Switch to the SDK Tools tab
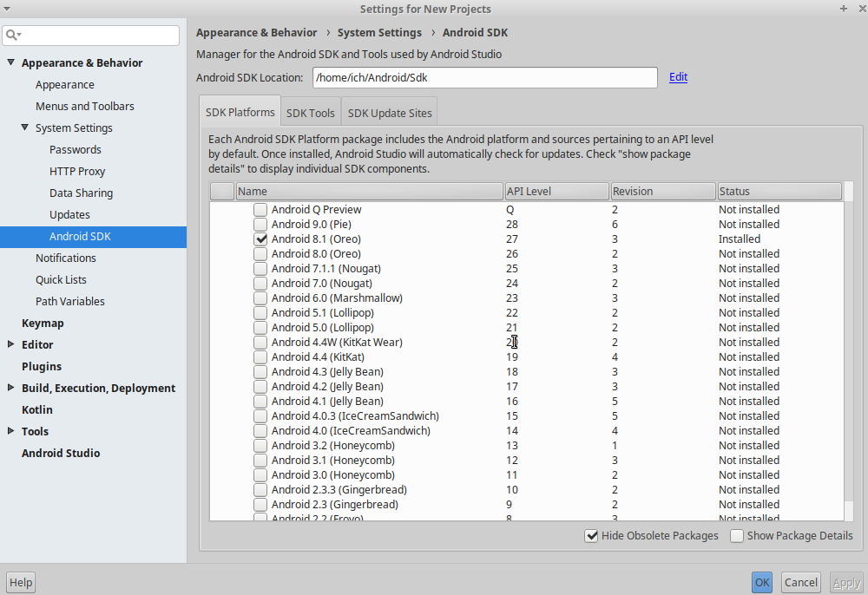The height and width of the screenshot is (595, 868). point(311,113)
